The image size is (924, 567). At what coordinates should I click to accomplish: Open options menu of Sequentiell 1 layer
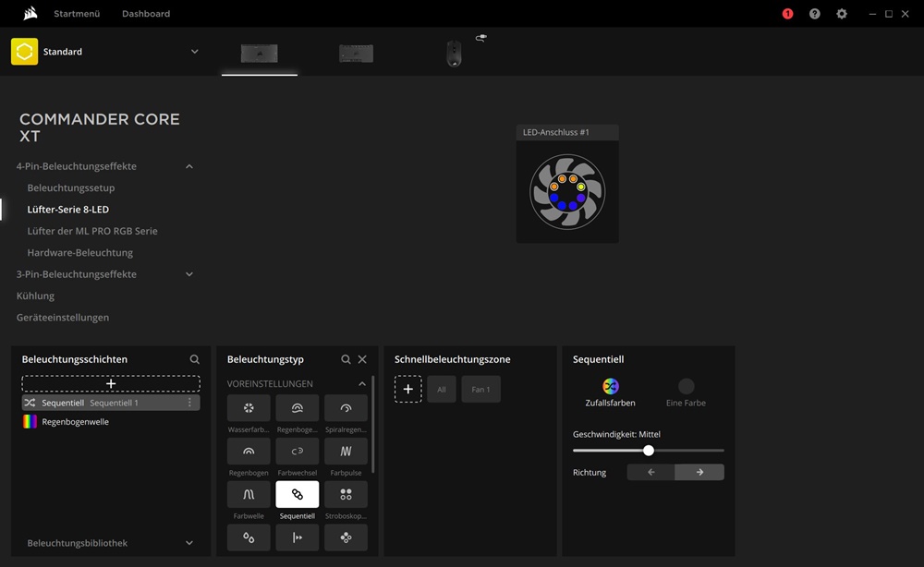(x=189, y=403)
